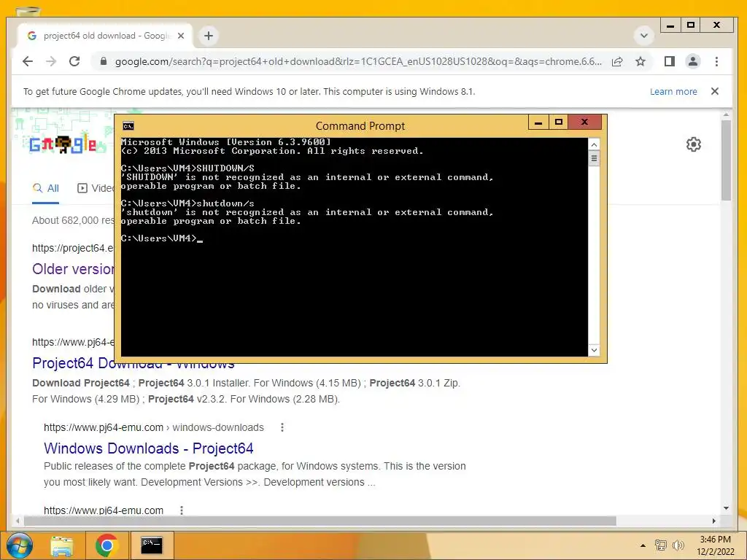The width and height of the screenshot is (747, 560).
Task: Open volume control tray icon
Action: (x=678, y=545)
